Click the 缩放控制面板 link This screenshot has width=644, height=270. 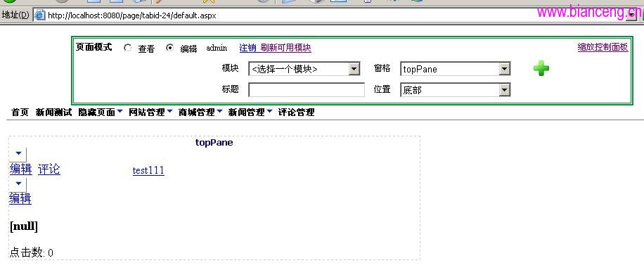[x=603, y=47]
